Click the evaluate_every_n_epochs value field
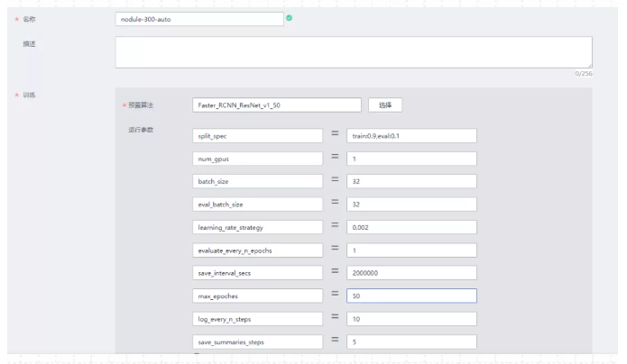 (411, 250)
